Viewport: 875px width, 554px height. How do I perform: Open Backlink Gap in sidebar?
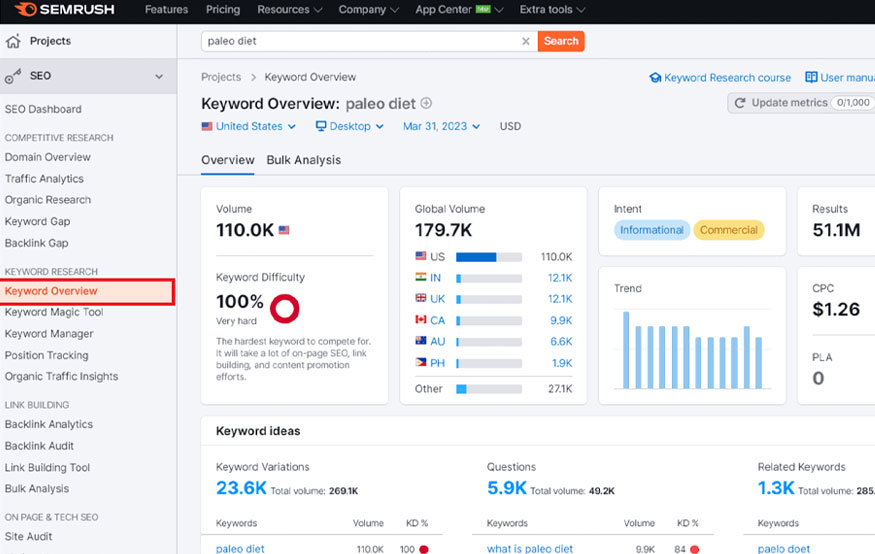(36, 243)
